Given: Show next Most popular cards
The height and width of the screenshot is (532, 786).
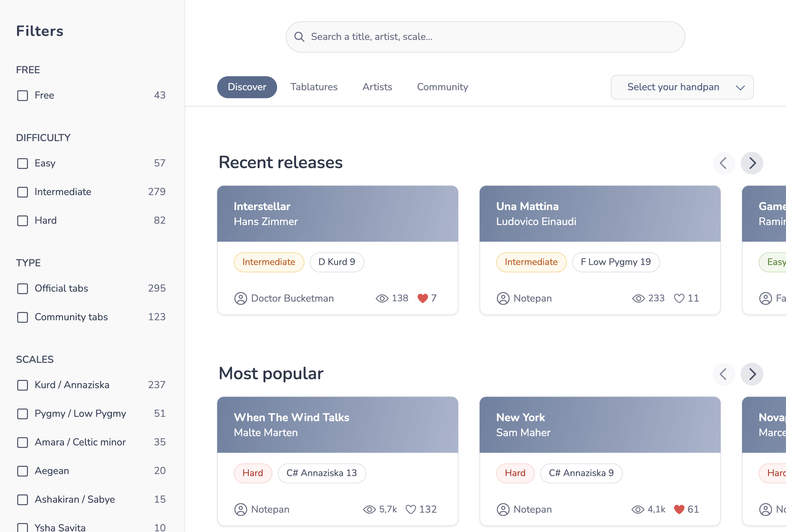Looking at the screenshot, I should point(752,374).
